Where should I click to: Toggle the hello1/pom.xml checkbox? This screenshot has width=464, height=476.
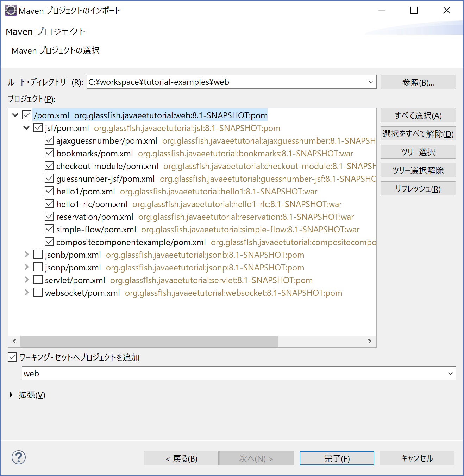49,191
